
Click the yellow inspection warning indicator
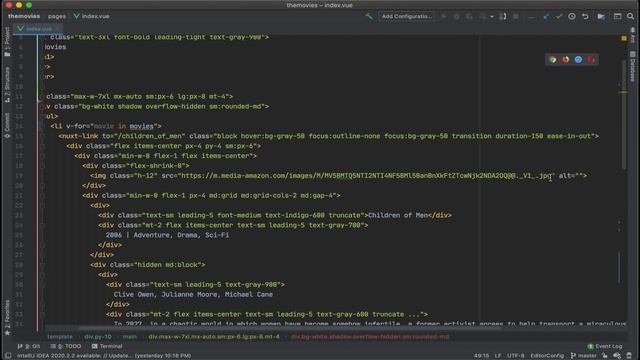[x=624, y=38]
